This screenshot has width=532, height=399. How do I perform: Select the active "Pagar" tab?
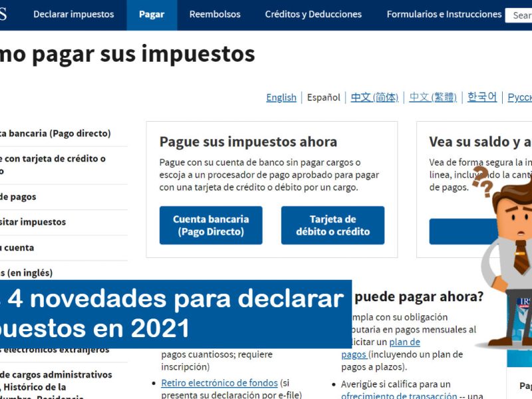[x=152, y=13]
